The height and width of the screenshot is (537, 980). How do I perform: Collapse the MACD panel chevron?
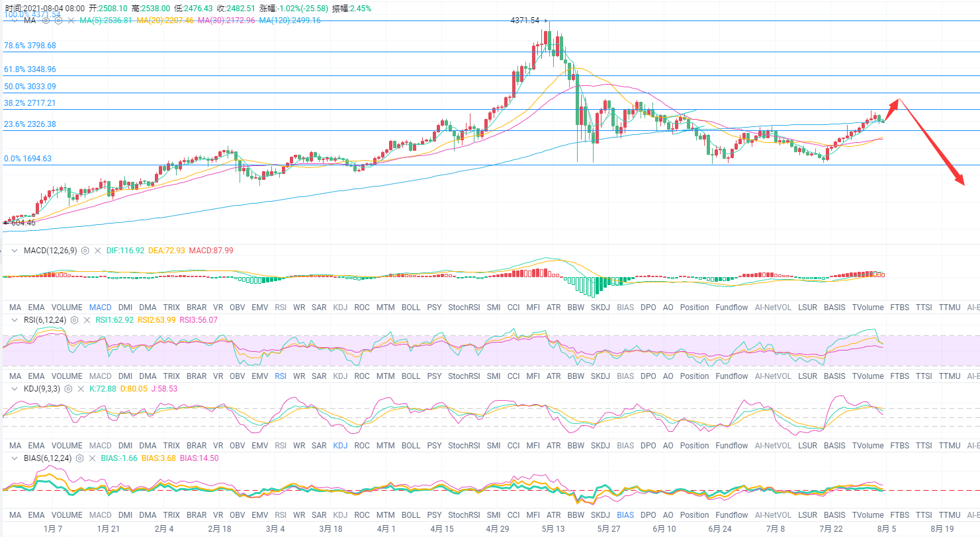click(x=15, y=251)
